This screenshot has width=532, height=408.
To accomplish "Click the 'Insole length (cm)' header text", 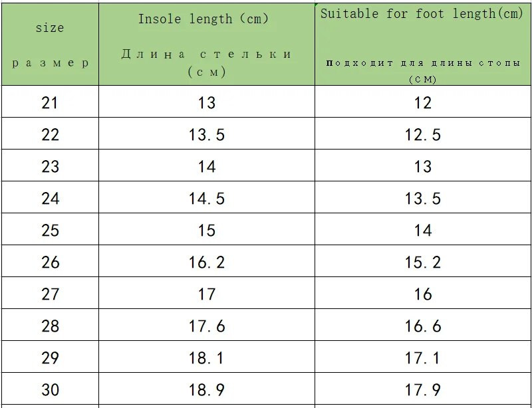I will pos(203,19).
